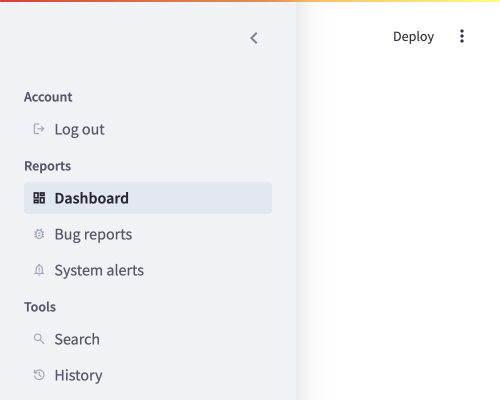The width and height of the screenshot is (500, 400).
Task: Click the System alerts bell icon
Action: coord(39,270)
